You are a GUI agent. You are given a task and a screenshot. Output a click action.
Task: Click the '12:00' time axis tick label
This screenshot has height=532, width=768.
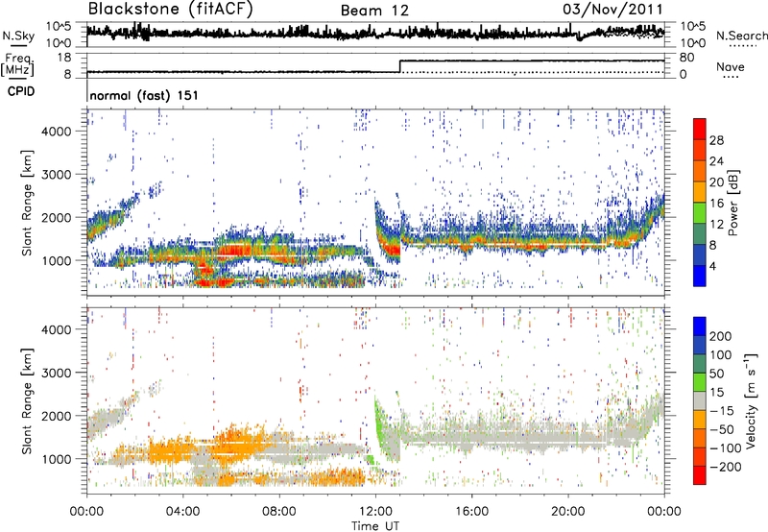(375, 512)
